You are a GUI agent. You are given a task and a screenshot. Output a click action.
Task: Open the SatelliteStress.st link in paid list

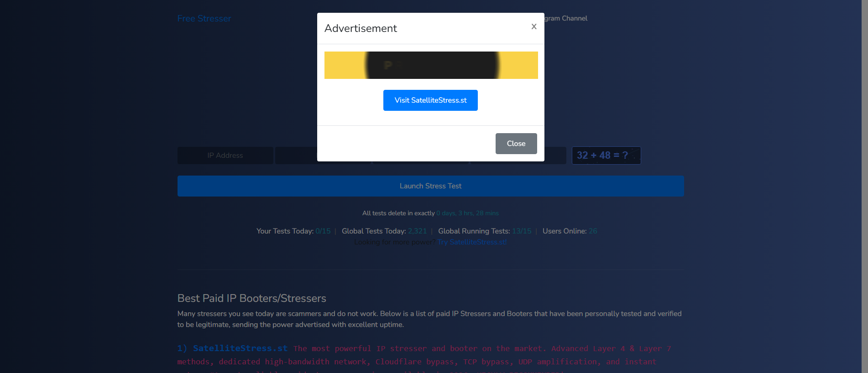241,348
